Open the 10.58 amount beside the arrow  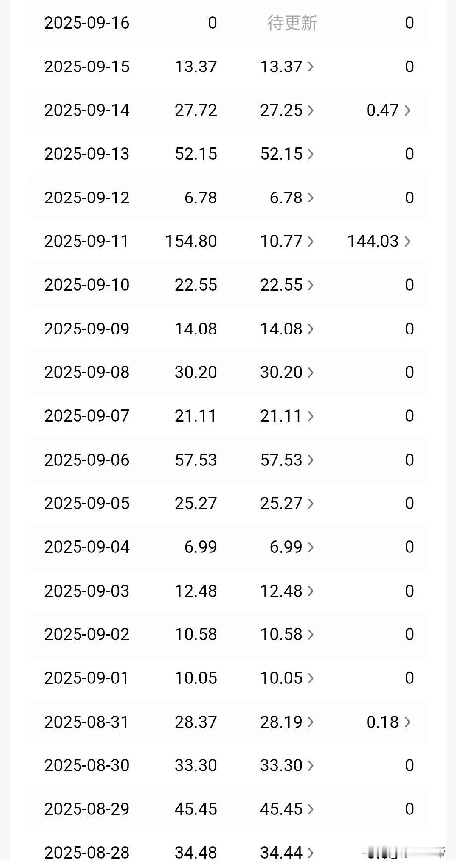pyautogui.click(x=281, y=634)
